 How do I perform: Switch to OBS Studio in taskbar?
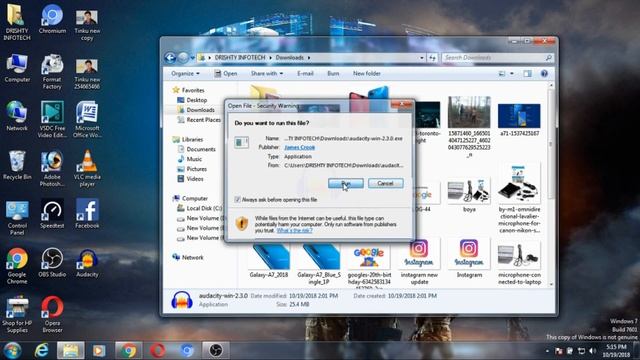point(216,350)
